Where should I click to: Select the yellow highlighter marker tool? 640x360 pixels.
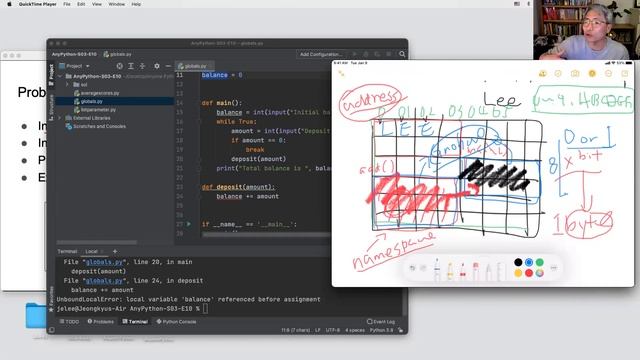450,271
